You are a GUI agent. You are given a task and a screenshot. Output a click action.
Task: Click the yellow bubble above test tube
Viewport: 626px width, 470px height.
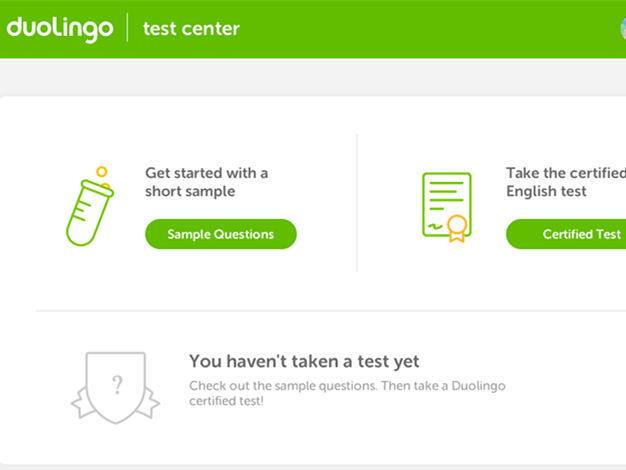101,172
